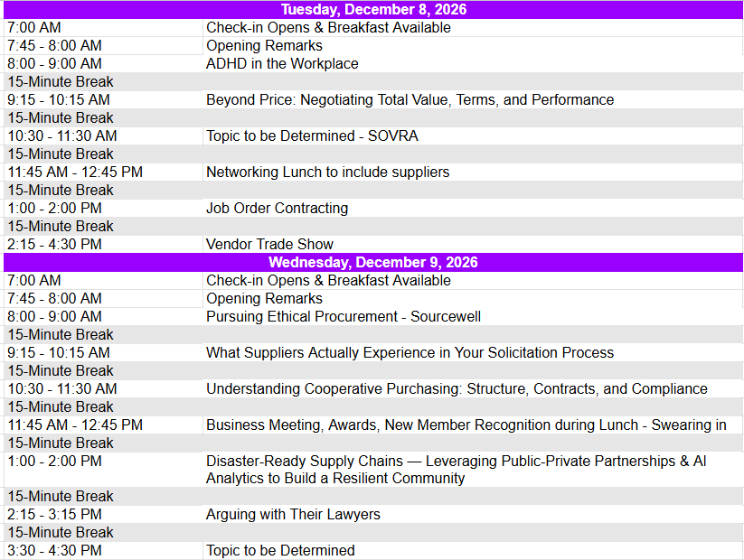Viewport: 744px width, 560px height.
Task: Click the 2:15 - 4:30 PM time cell
Action: point(103,244)
